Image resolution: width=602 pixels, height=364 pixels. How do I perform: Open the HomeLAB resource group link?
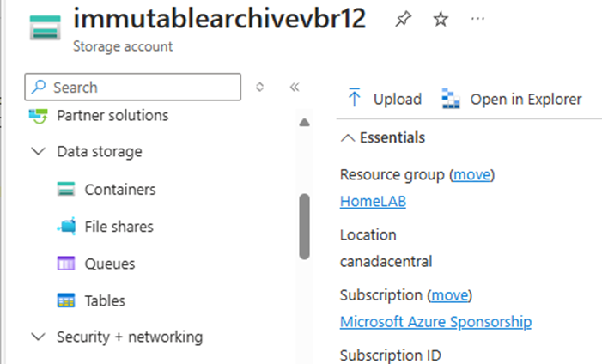[373, 201]
